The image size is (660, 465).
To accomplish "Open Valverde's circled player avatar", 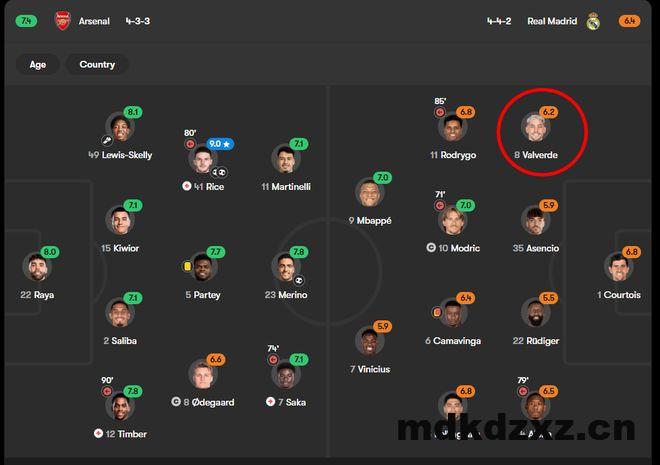I will tap(535, 127).
